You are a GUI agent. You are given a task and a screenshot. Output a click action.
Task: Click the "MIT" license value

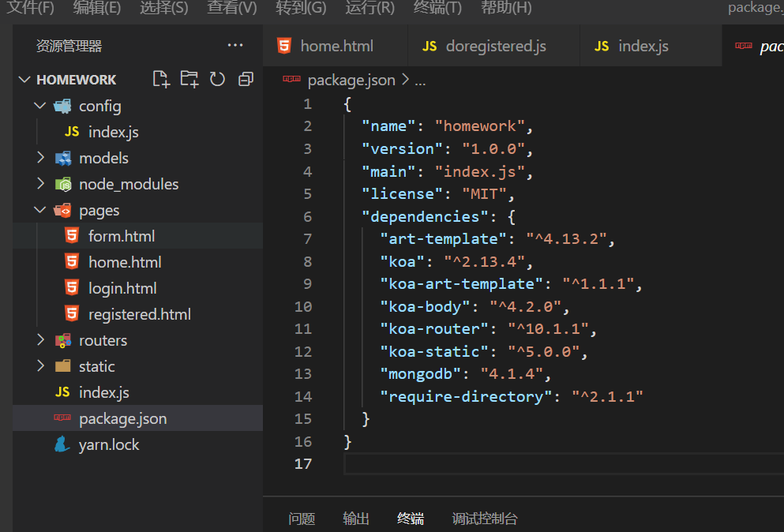484,194
